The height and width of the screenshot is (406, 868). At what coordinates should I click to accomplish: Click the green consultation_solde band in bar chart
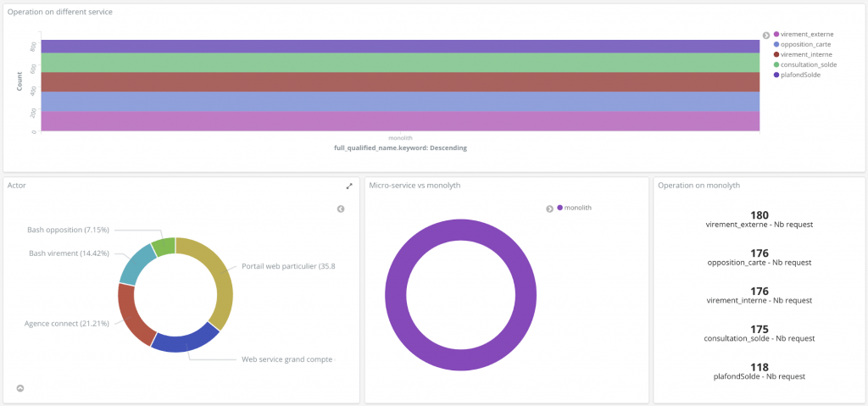coord(398,63)
